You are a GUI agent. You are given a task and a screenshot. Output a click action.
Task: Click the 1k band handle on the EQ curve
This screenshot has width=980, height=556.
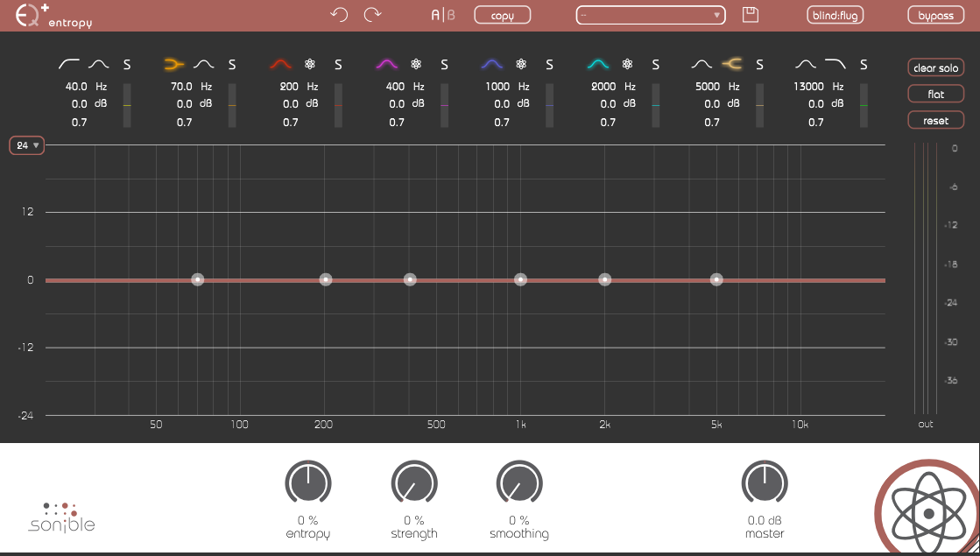(x=520, y=280)
